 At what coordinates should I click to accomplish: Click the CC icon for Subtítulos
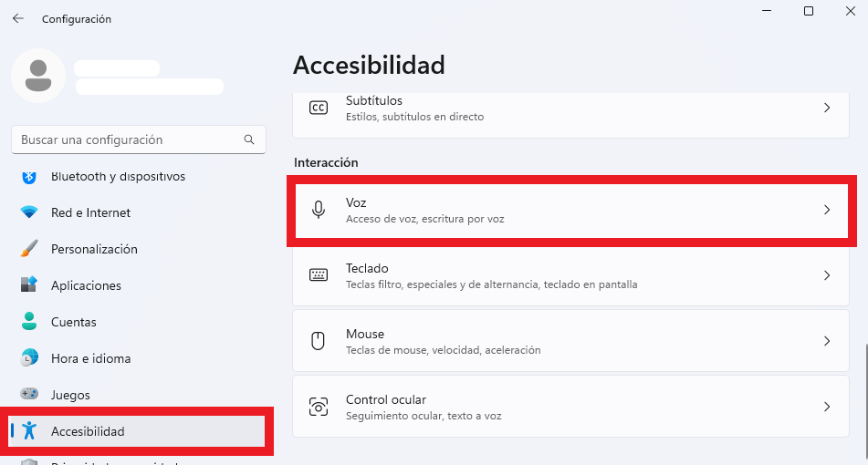tap(319, 108)
